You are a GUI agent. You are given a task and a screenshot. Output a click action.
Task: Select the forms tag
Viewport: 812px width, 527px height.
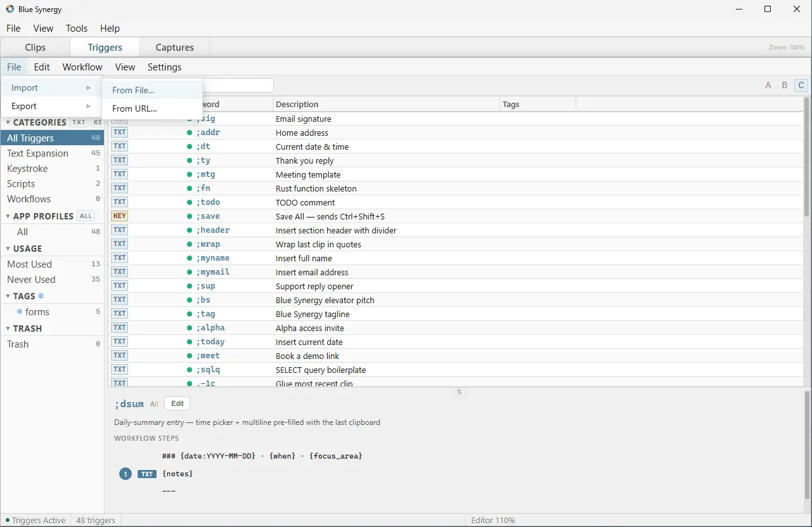[52, 311]
